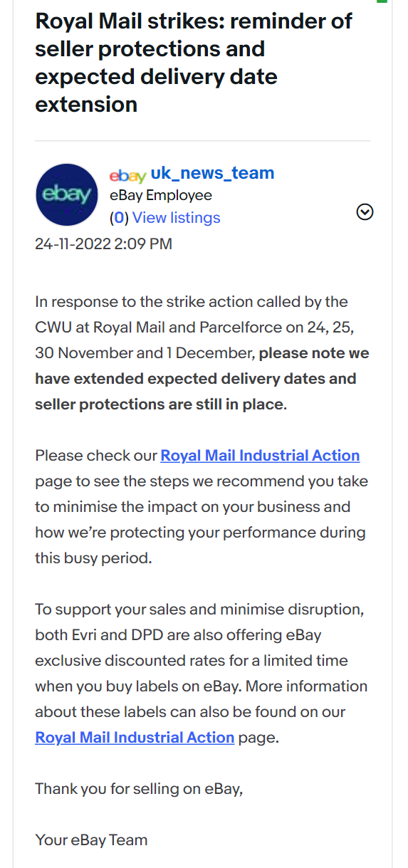Click the '30 November and 1 December' dates text

click(x=145, y=353)
